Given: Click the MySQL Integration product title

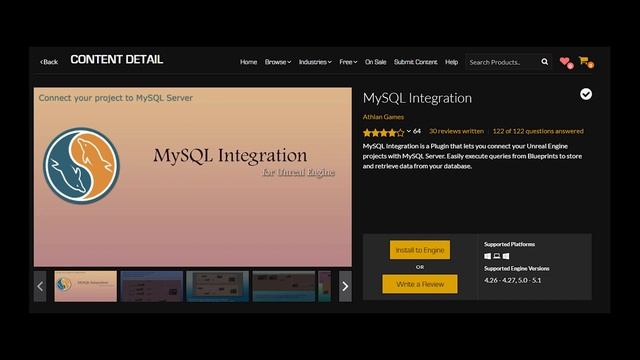Looking at the screenshot, I should tap(417, 98).
